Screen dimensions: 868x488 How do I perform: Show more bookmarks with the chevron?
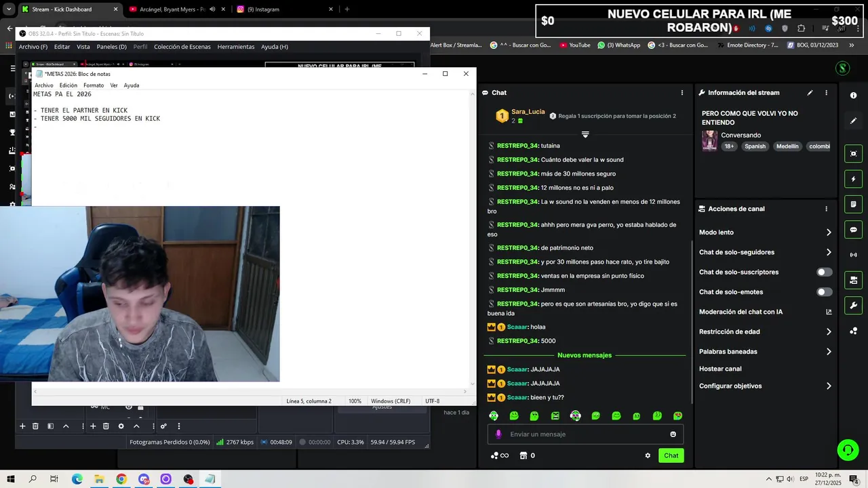(852, 45)
